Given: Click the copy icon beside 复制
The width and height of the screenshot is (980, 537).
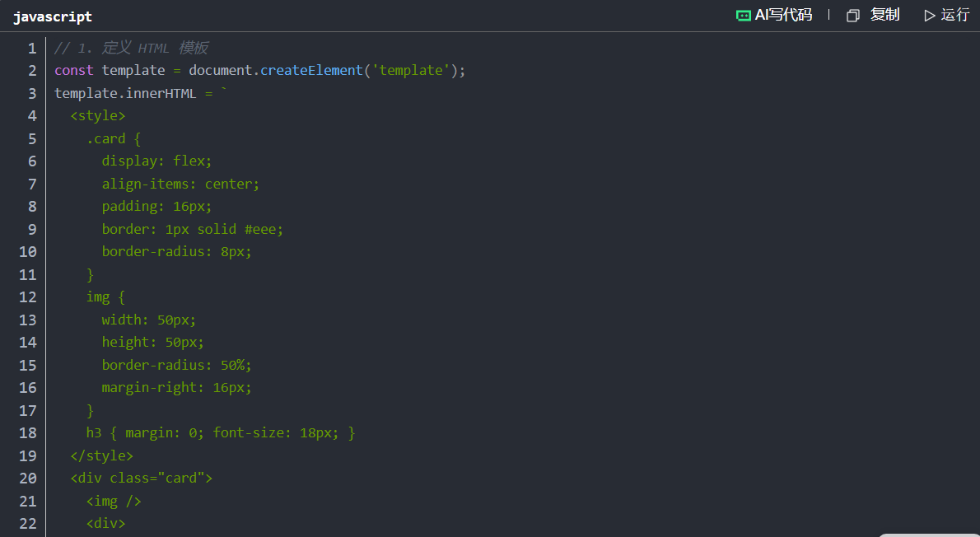Looking at the screenshot, I should coord(853,15).
